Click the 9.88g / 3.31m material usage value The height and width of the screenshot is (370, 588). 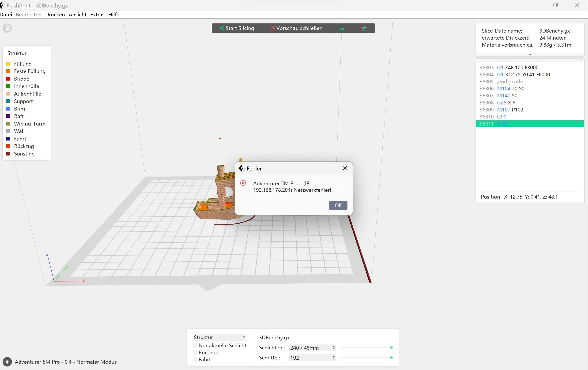555,45
